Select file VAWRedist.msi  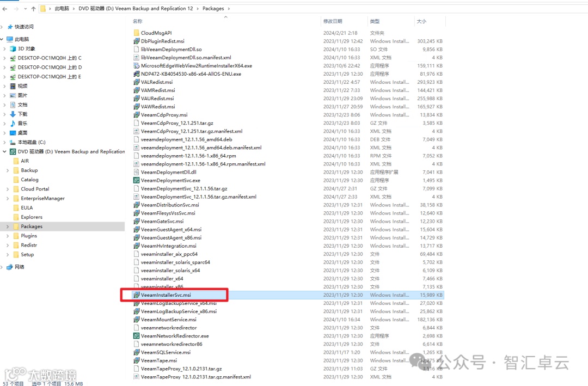point(158,107)
